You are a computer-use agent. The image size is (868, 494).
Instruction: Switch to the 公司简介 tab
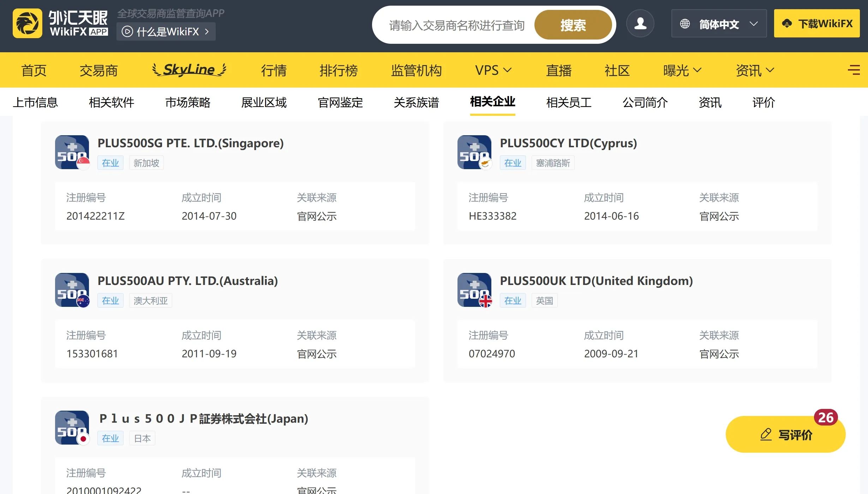click(x=645, y=102)
